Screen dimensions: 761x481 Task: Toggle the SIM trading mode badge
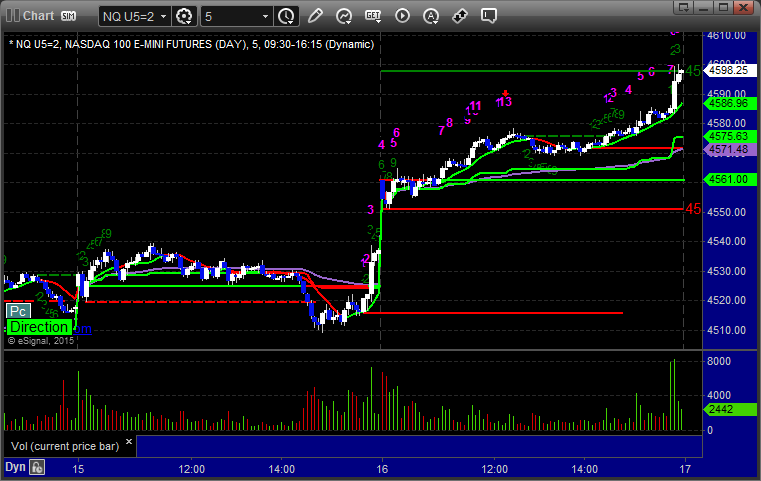[x=68, y=16]
